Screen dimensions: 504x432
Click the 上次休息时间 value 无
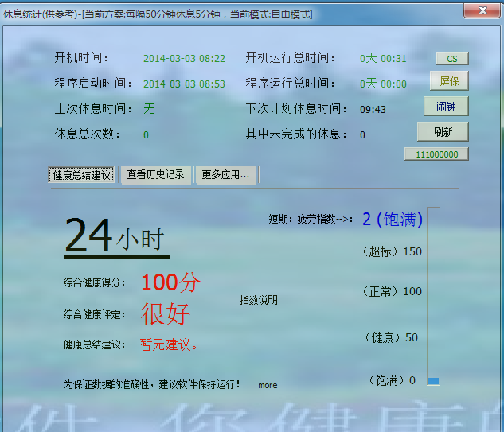[x=149, y=109]
